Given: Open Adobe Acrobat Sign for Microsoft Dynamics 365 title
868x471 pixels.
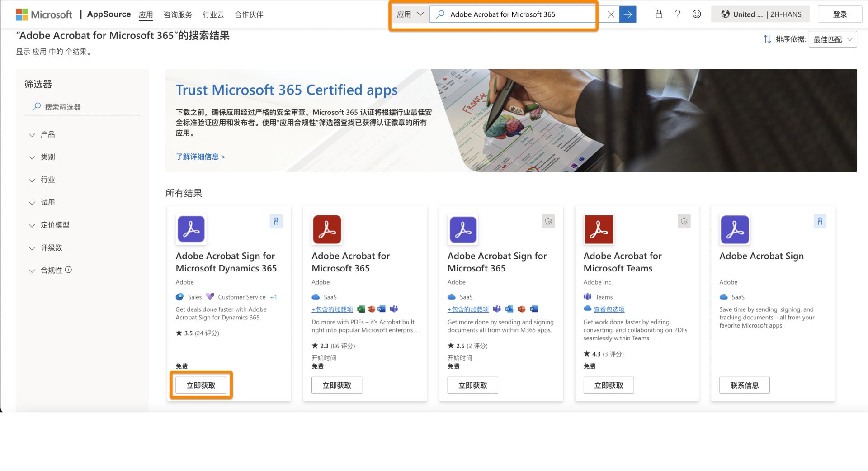Looking at the screenshot, I should [x=226, y=262].
